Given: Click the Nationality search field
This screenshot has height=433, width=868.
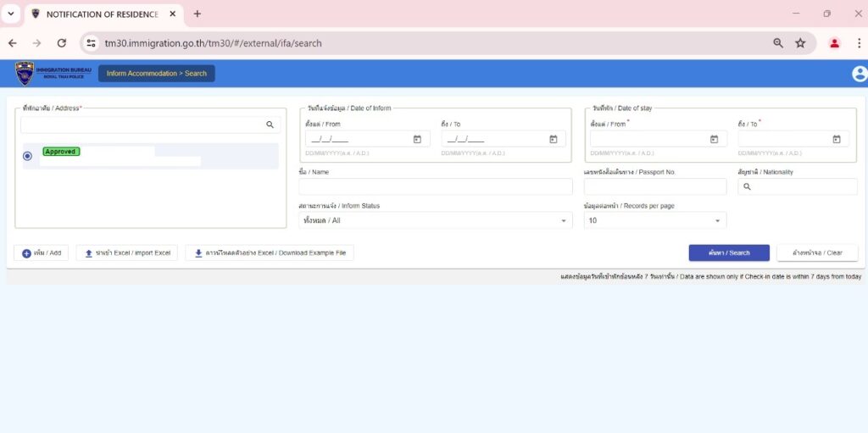Looking at the screenshot, I should [798, 186].
